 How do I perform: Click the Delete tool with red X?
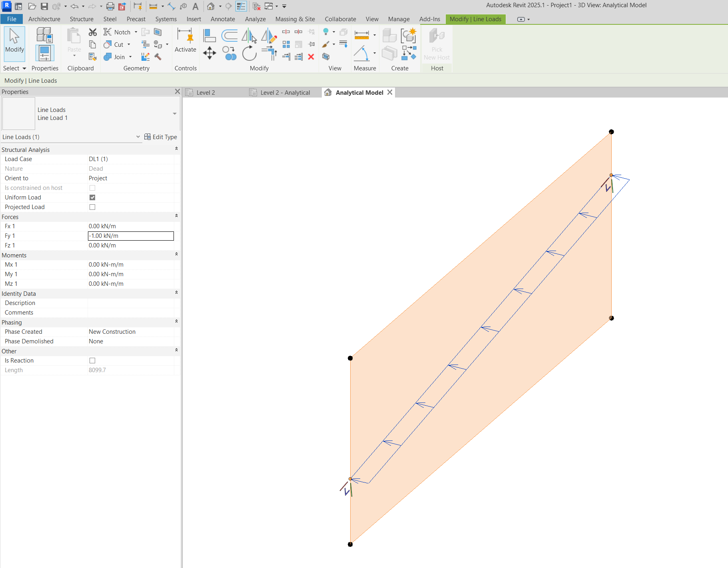[x=311, y=57]
